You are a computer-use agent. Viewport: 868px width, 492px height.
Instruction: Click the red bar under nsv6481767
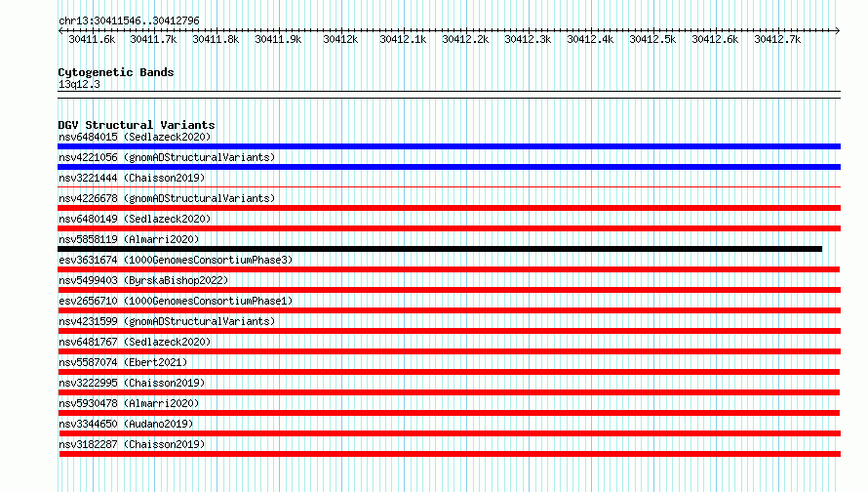pyautogui.click(x=449, y=351)
